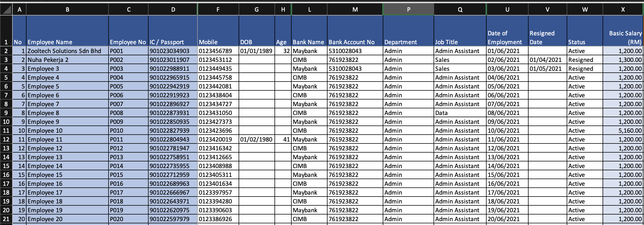Click 'Admin Assistant' in Employee 4's row
The image size is (644, 225).
pyautogui.click(x=460, y=77)
